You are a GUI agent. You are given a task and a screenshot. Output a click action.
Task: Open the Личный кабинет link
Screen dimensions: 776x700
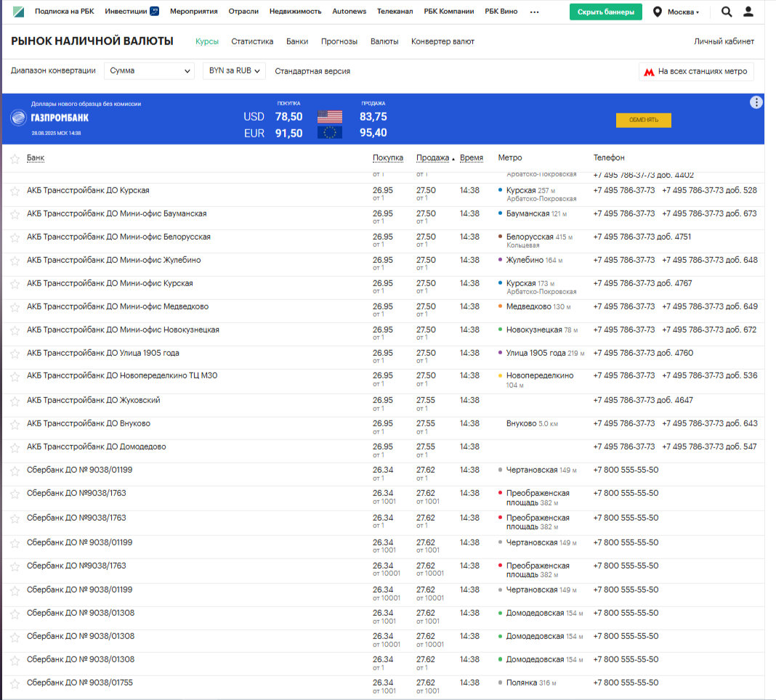click(x=724, y=41)
